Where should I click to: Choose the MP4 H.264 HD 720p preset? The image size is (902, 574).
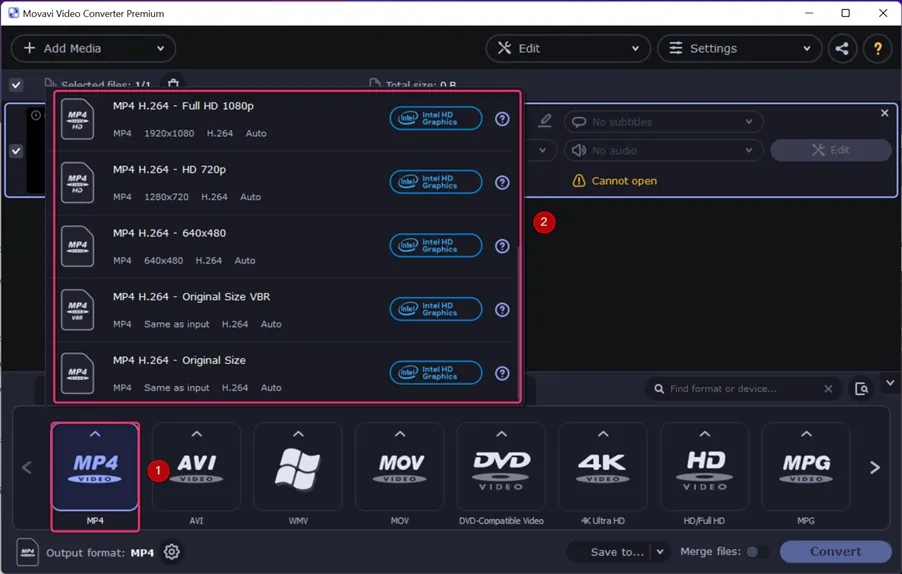pyautogui.click(x=286, y=183)
